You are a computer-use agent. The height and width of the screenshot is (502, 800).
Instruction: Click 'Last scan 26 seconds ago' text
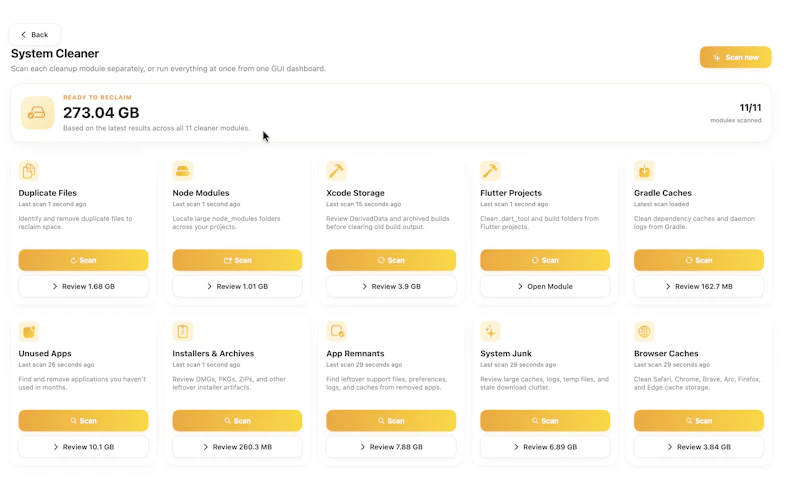click(x=56, y=365)
